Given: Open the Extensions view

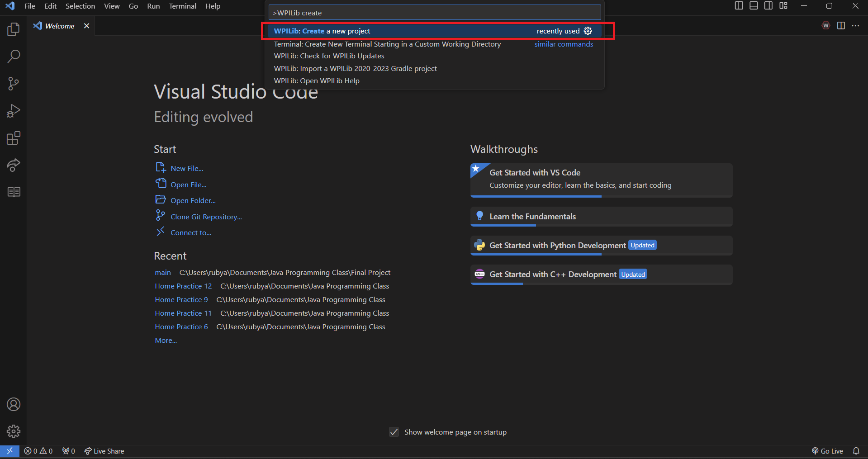Looking at the screenshot, I should (14, 138).
